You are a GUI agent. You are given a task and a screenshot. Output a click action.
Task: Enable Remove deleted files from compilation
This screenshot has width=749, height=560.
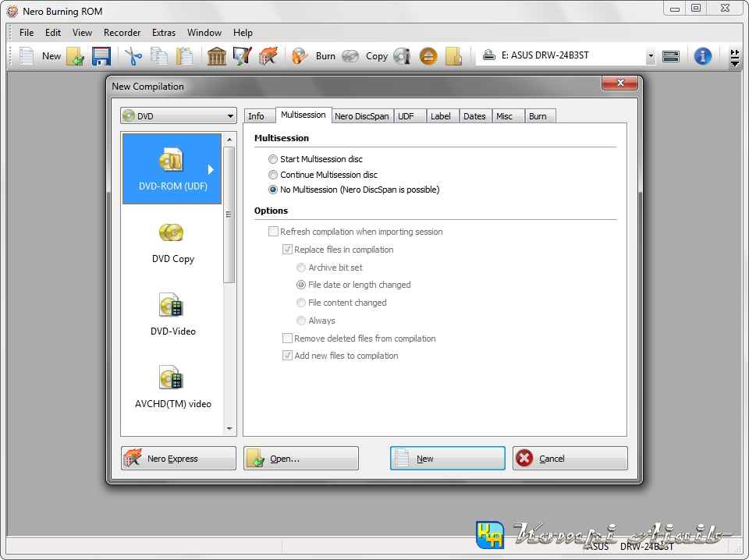(288, 338)
